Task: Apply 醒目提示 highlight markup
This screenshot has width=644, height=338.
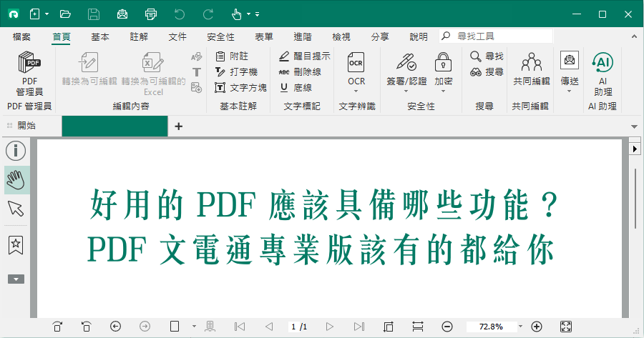Action: point(304,56)
